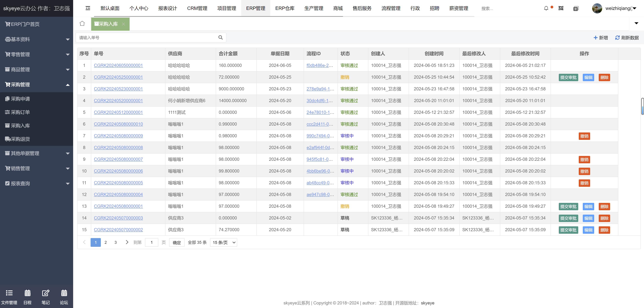Switch to the ERP仓库 top menu
Screen dimensions: 644x308
[x=285, y=8]
